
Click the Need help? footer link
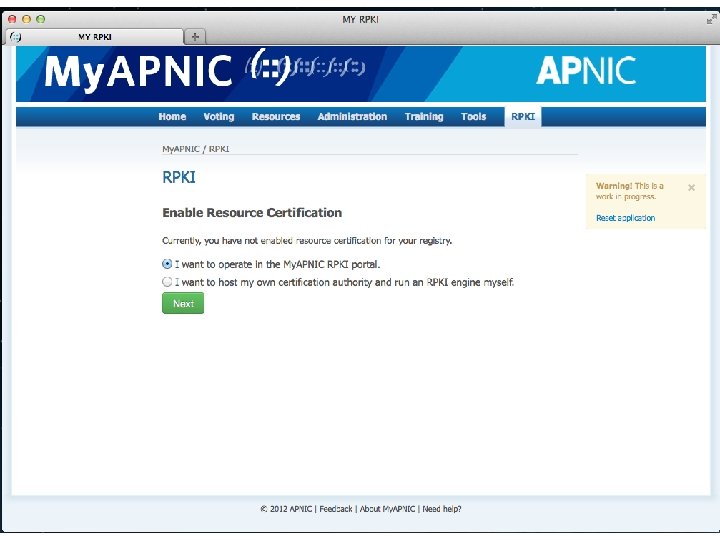point(442,509)
